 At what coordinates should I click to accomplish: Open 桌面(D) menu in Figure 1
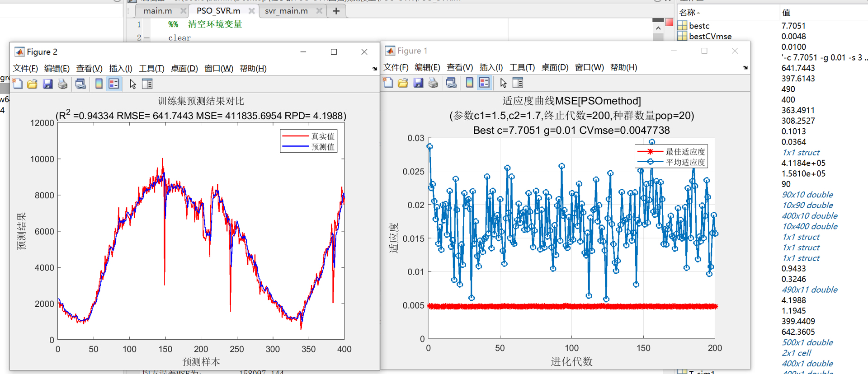click(555, 67)
